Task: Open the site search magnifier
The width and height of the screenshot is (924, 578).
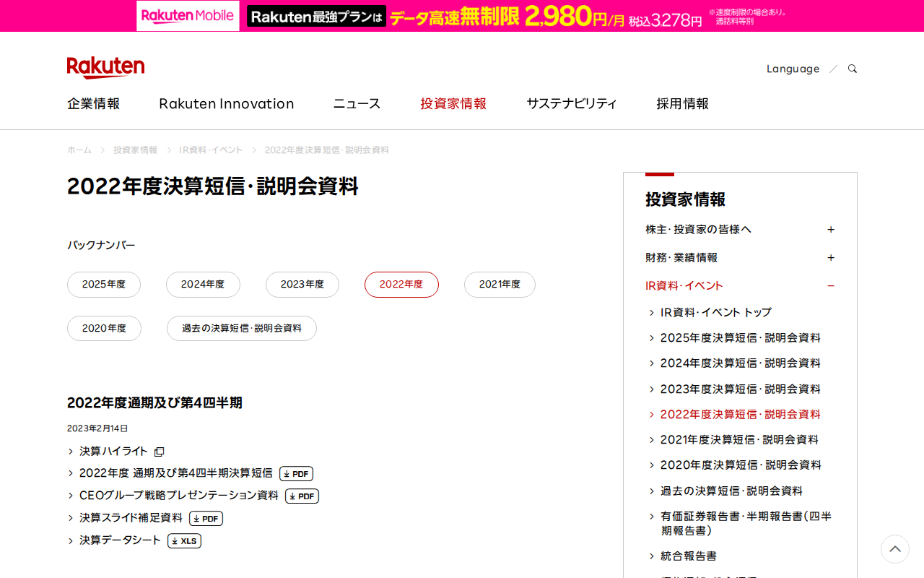Action: pyautogui.click(x=852, y=68)
